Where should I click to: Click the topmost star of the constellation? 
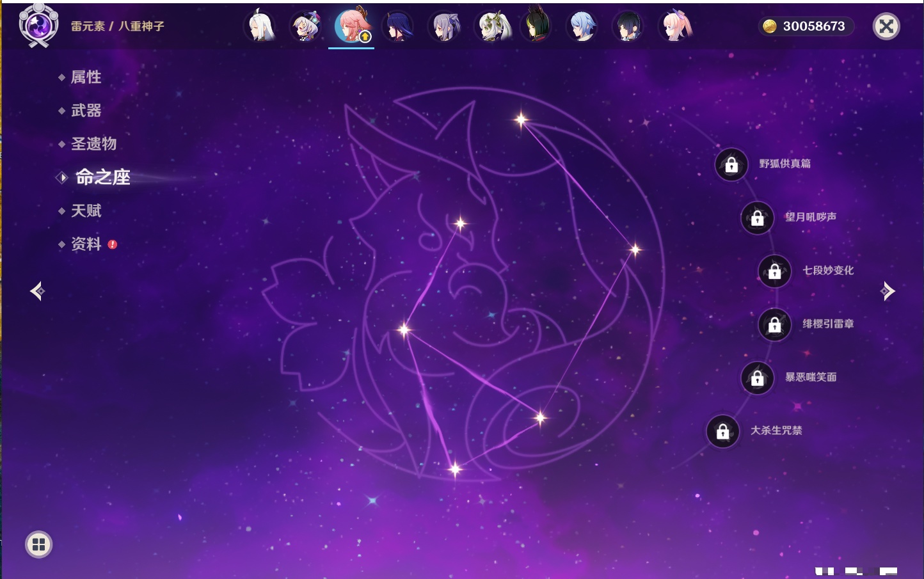[x=522, y=119]
